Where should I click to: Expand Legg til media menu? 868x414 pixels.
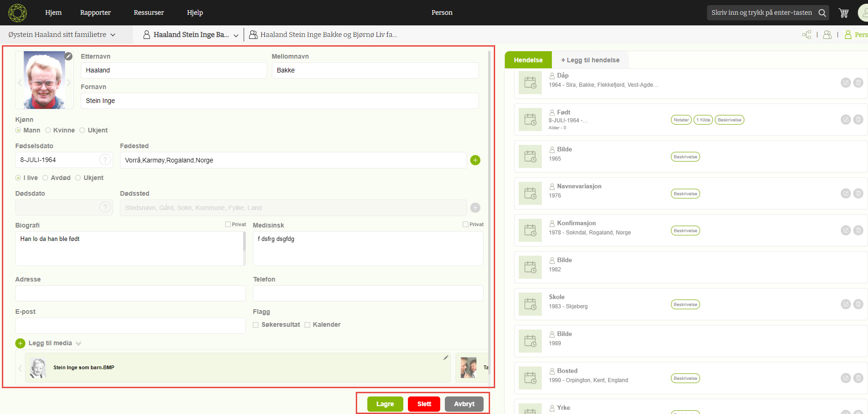(x=78, y=343)
